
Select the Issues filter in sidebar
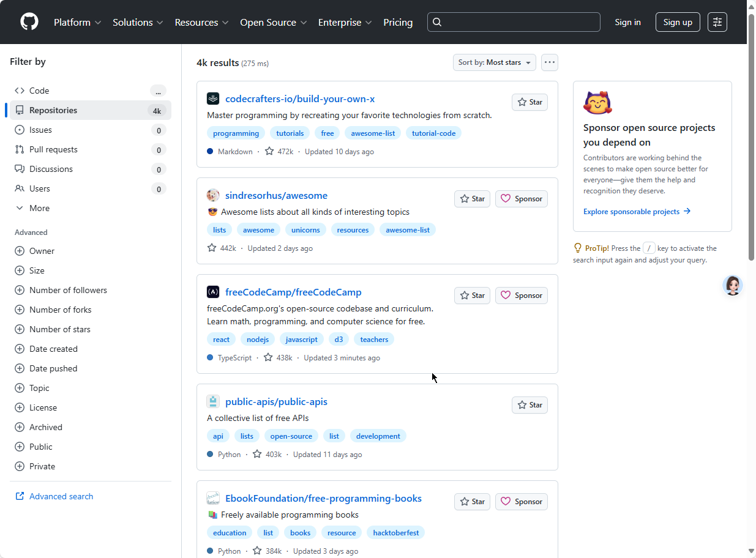tap(40, 130)
